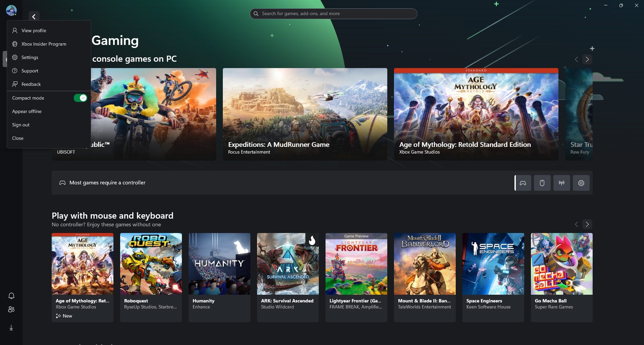
Task: Open remote play streaming icon
Action: tap(561, 183)
